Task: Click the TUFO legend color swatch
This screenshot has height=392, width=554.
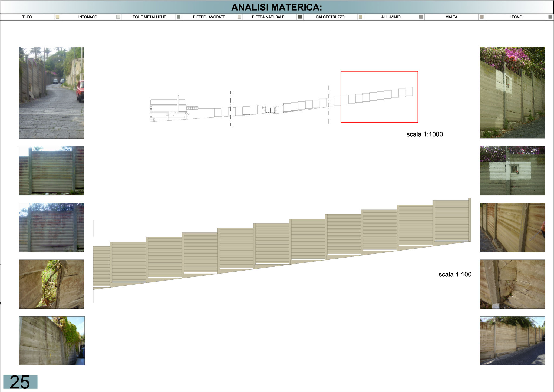Action: [57, 17]
